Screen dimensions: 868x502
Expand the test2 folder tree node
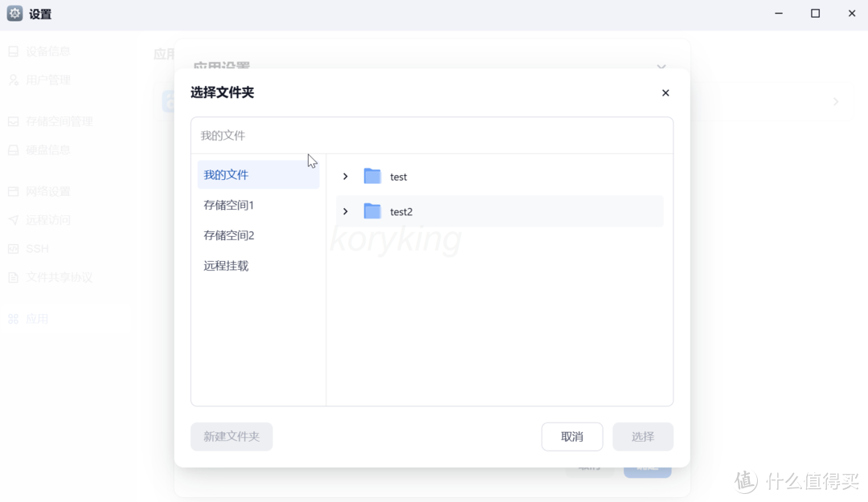(346, 211)
